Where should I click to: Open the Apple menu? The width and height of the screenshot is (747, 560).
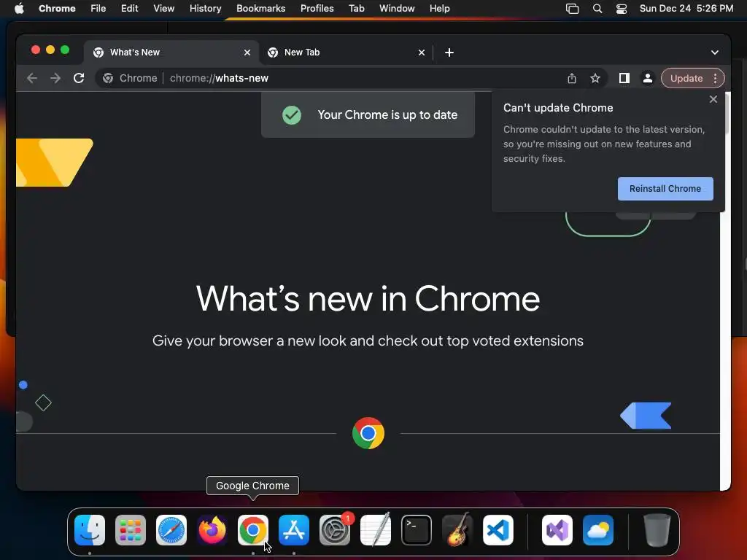[x=19, y=8]
